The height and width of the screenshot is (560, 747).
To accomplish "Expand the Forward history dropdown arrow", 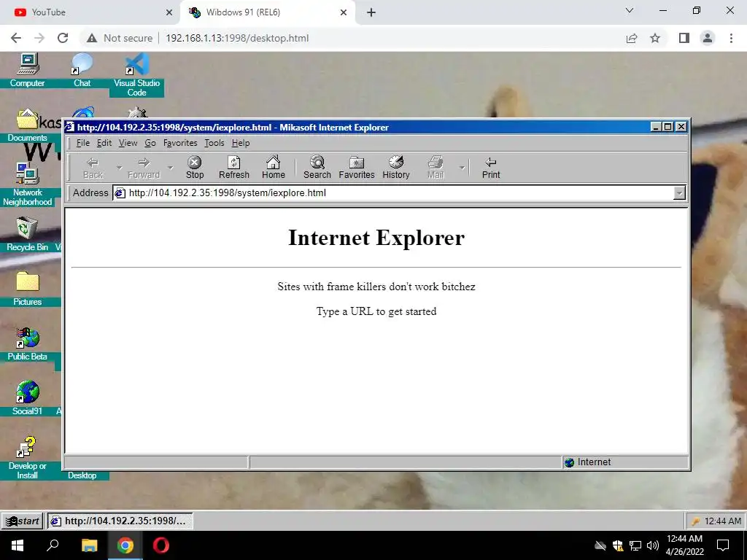I will pos(170,168).
